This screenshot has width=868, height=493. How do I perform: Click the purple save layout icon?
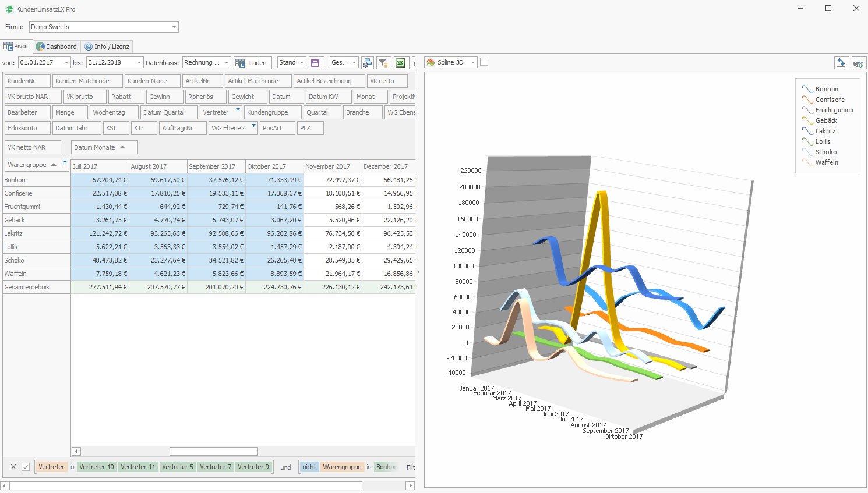[316, 63]
